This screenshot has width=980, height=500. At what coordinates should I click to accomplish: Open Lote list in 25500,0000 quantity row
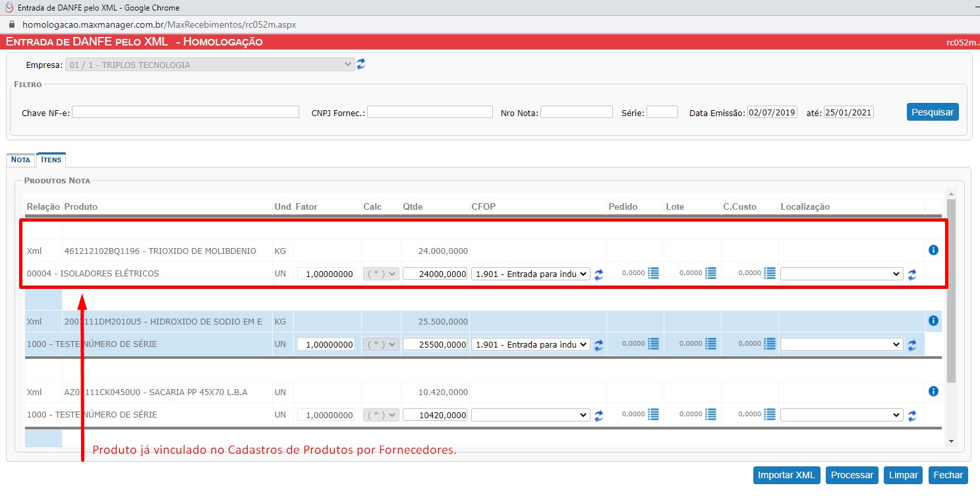click(710, 344)
